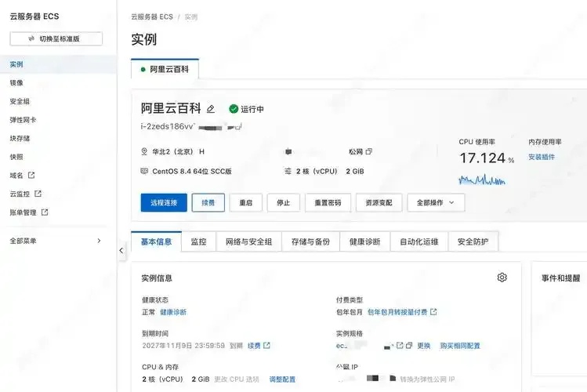The width and height of the screenshot is (587, 392).
Task: Select the 自动化运维 tab
Action: (x=419, y=242)
